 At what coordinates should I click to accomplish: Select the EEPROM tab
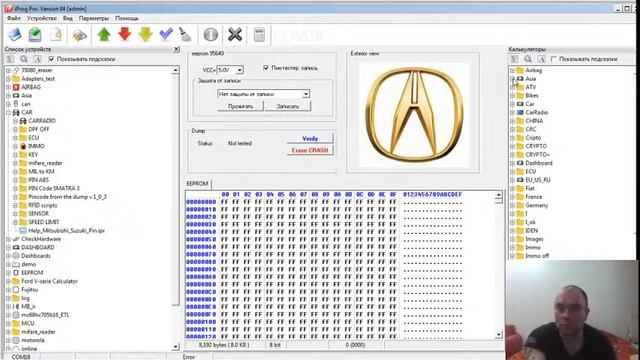[198, 184]
